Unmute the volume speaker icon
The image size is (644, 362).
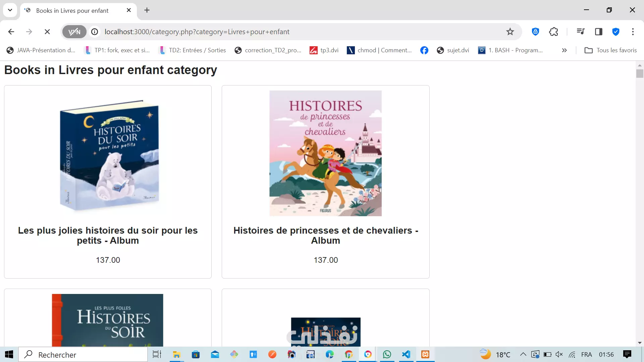pos(559,354)
